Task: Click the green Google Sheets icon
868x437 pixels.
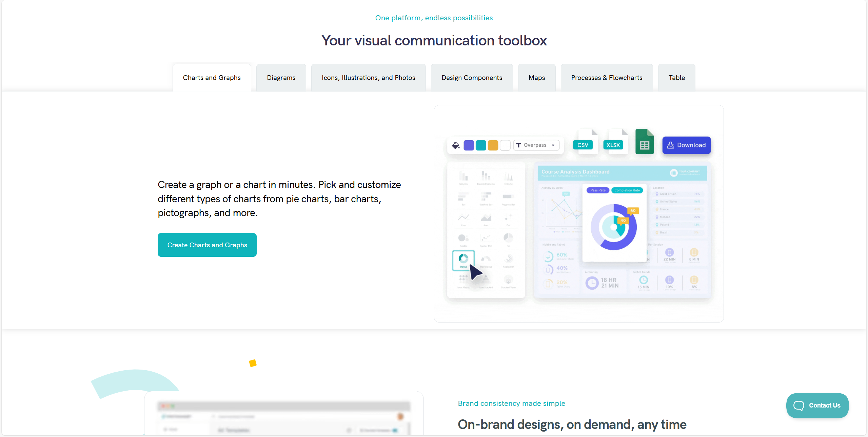Action: point(645,142)
